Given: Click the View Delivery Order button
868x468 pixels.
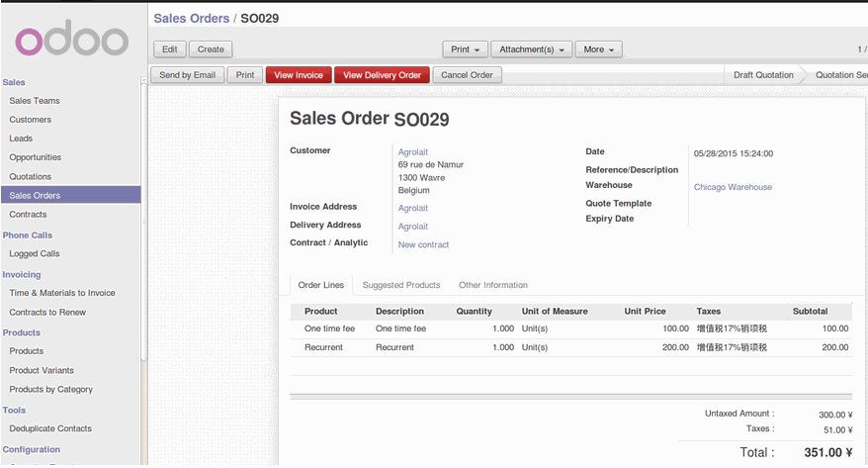Looking at the screenshot, I should (x=383, y=75).
